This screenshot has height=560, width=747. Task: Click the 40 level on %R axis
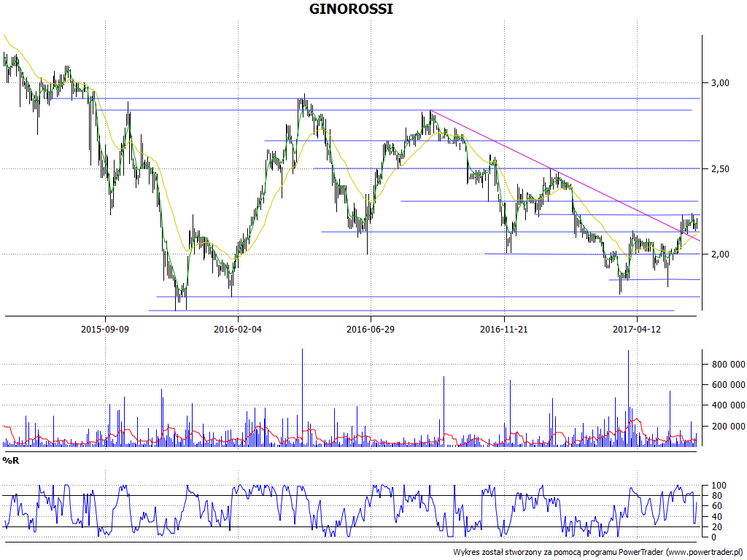(x=716, y=517)
